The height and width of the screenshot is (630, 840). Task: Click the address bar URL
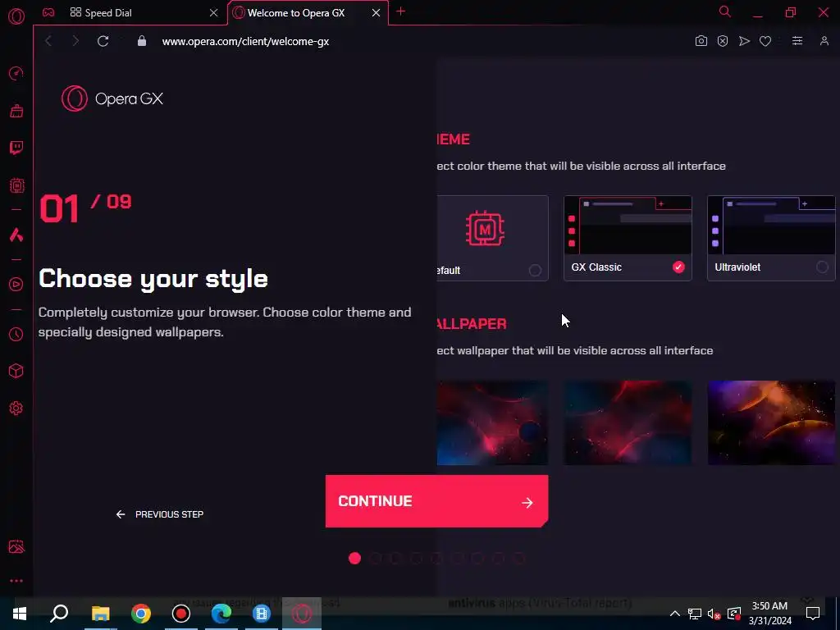coord(245,41)
